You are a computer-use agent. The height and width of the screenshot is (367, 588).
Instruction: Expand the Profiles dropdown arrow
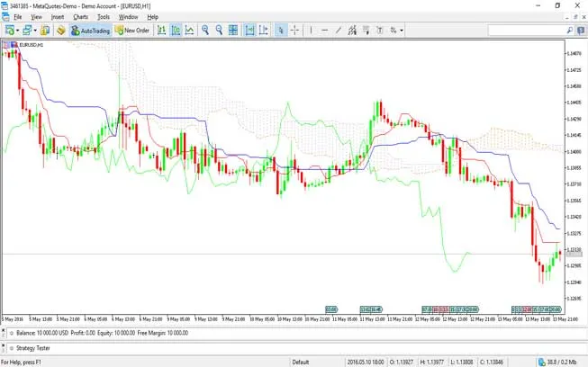pyautogui.click(x=35, y=31)
